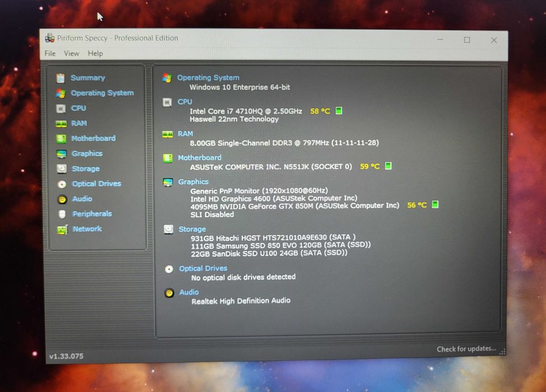This screenshot has width=546, height=392.
Task: Click the v1.33.075 version label
Action: click(x=66, y=356)
